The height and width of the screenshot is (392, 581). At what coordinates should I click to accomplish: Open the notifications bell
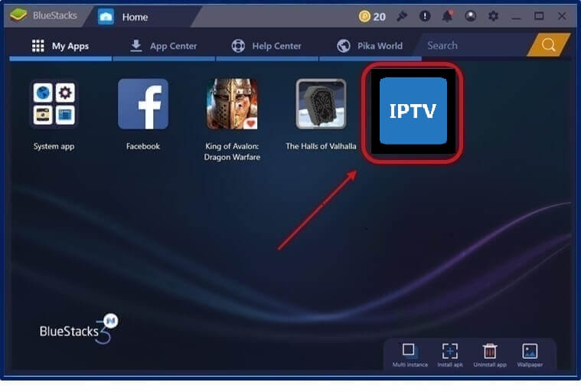pyautogui.click(x=448, y=16)
